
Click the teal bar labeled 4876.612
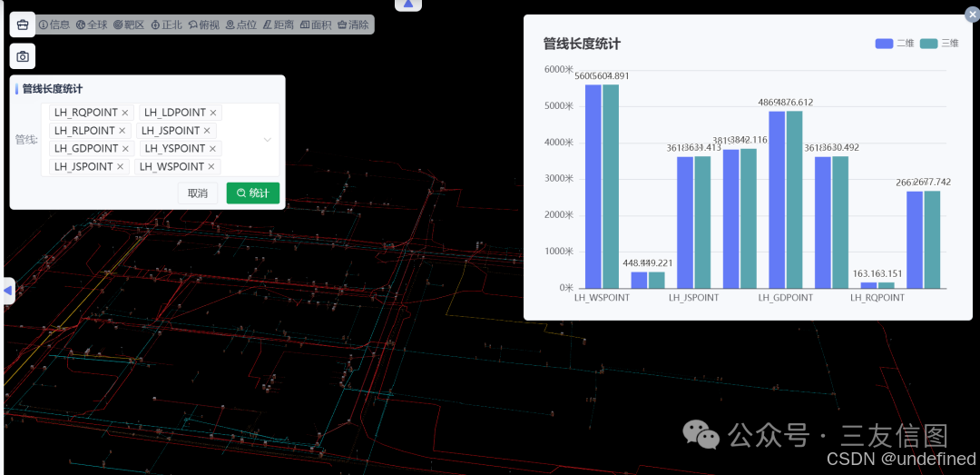[794, 200]
